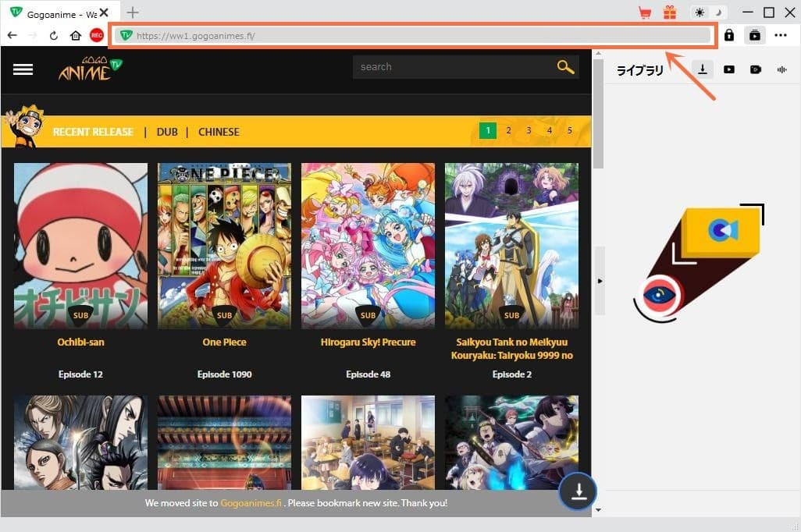Open the library audio waveform tab

coord(781,69)
